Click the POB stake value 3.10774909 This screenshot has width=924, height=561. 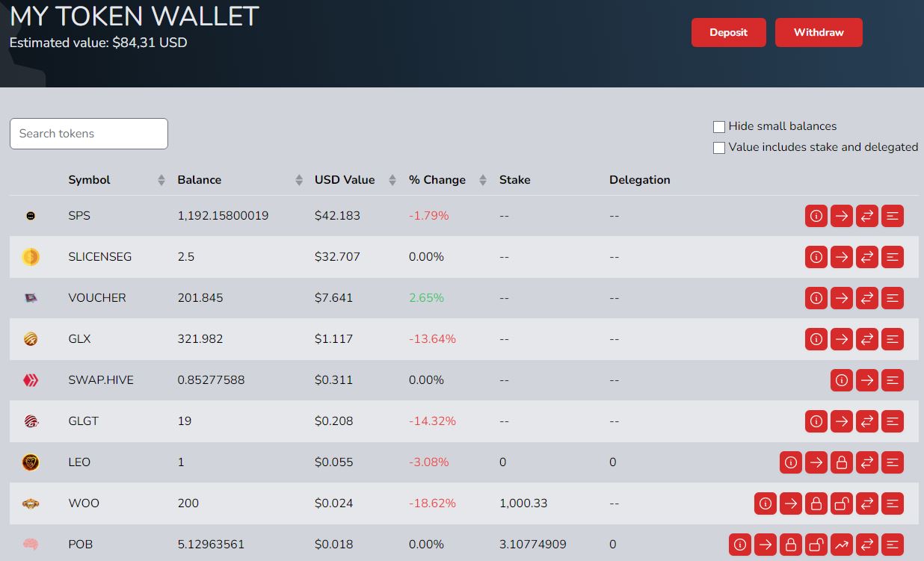[533, 545]
